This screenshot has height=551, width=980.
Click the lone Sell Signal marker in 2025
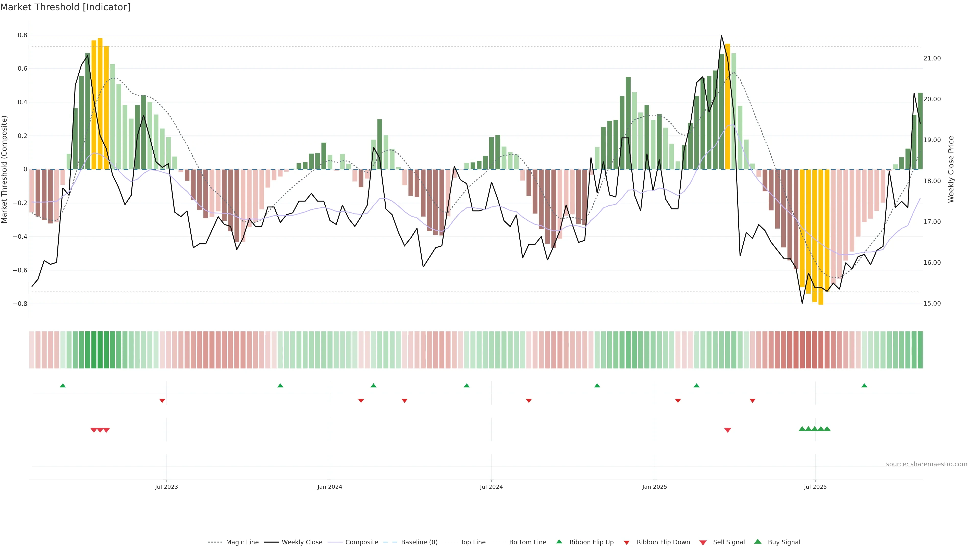pyautogui.click(x=727, y=430)
